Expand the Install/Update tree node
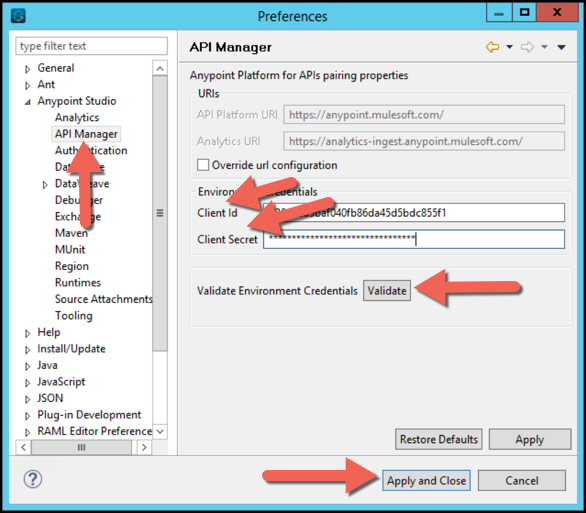The width and height of the screenshot is (586, 513). [x=27, y=350]
